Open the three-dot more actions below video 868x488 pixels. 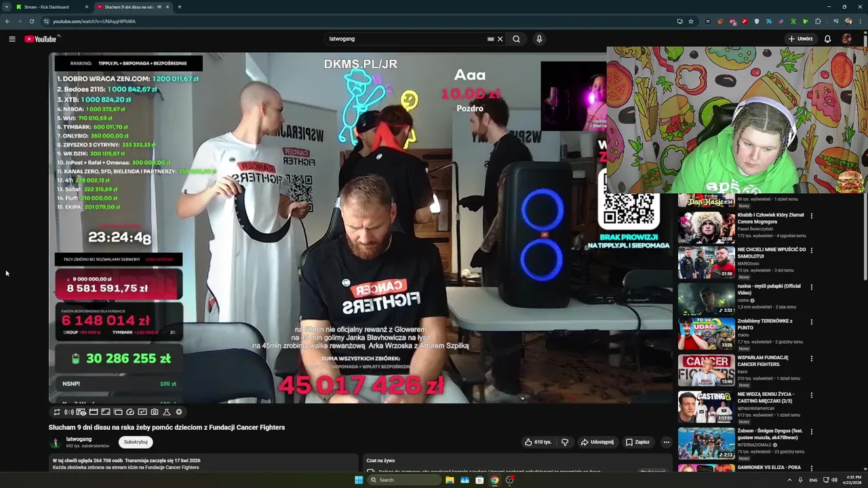click(666, 442)
